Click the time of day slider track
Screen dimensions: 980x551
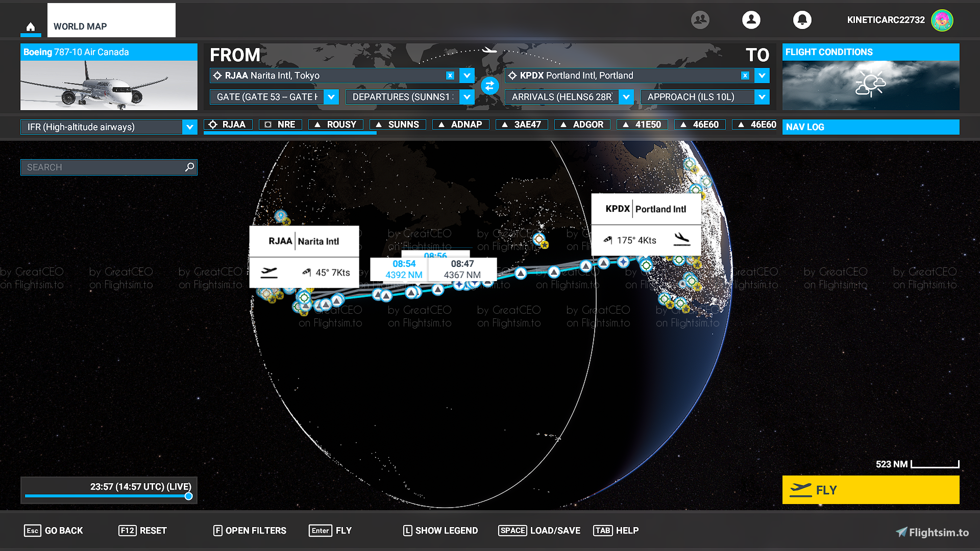pos(106,496)
